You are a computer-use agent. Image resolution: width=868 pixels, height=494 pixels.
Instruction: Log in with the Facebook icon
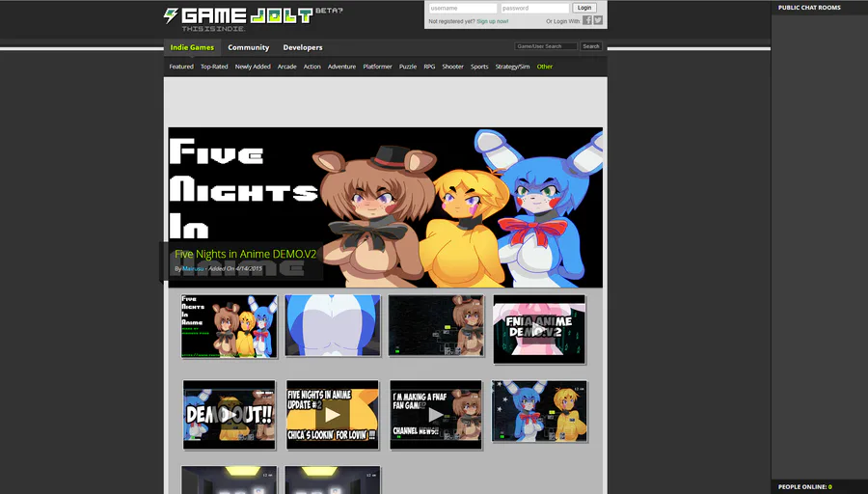(x=587, y=20)
